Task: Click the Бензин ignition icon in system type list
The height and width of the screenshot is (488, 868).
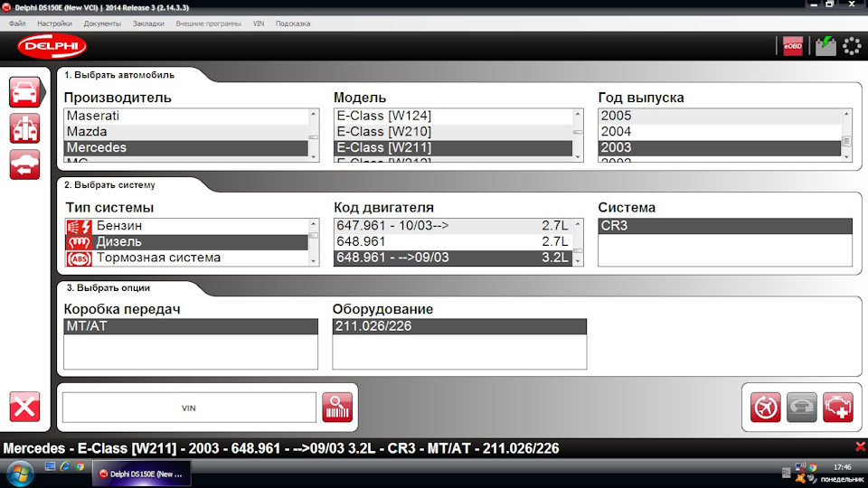Action: [x=80, y=226]
